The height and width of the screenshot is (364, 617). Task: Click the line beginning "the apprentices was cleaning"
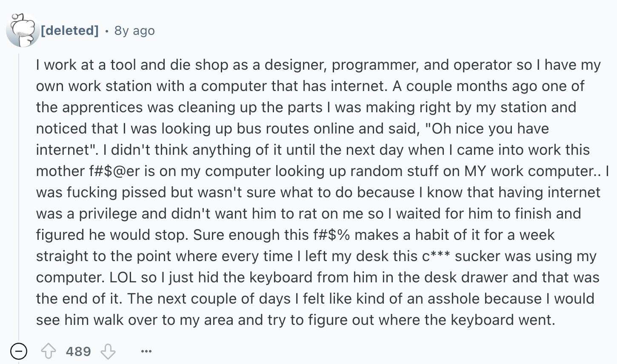306,107
